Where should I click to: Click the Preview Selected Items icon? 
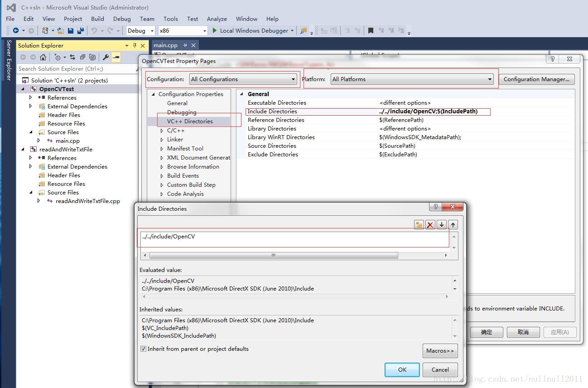116,57
